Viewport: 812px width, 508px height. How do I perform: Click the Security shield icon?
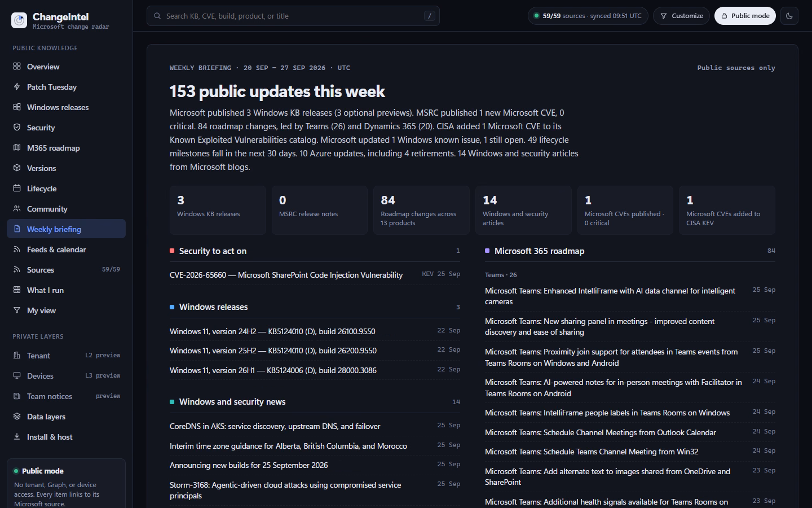(17, 127)
